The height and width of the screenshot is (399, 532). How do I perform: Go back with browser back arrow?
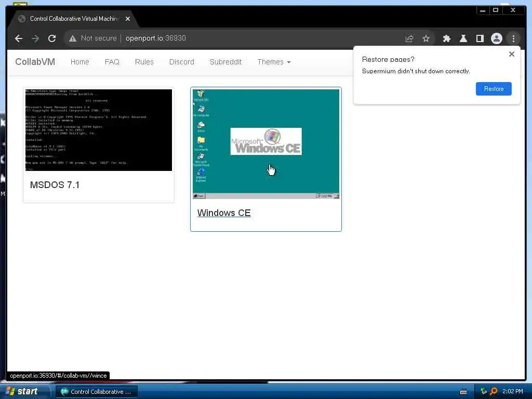19,38
